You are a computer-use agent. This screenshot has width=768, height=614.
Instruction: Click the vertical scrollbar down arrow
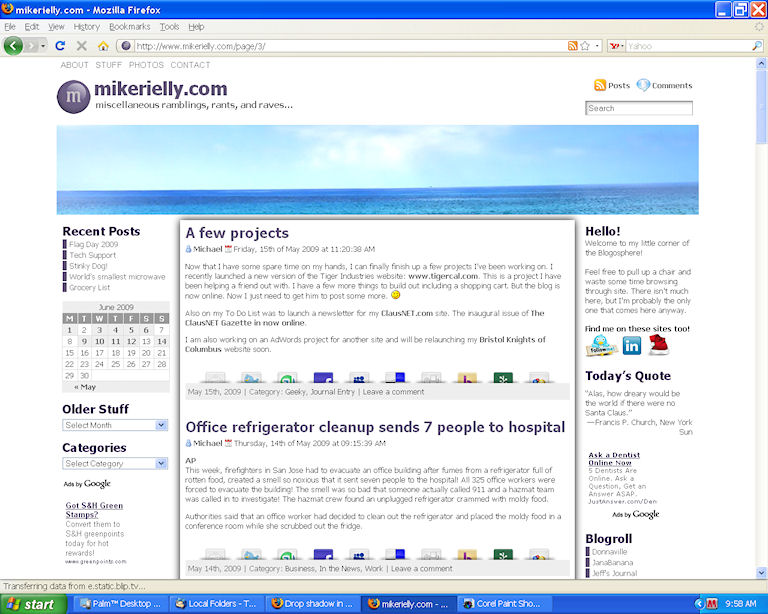coord(761,572)
